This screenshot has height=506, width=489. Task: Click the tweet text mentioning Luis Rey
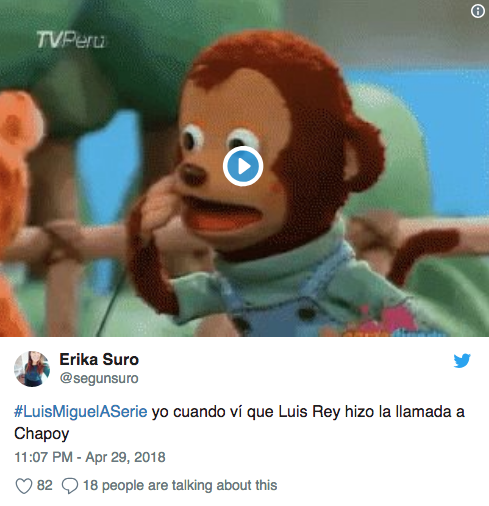point(239,422)
